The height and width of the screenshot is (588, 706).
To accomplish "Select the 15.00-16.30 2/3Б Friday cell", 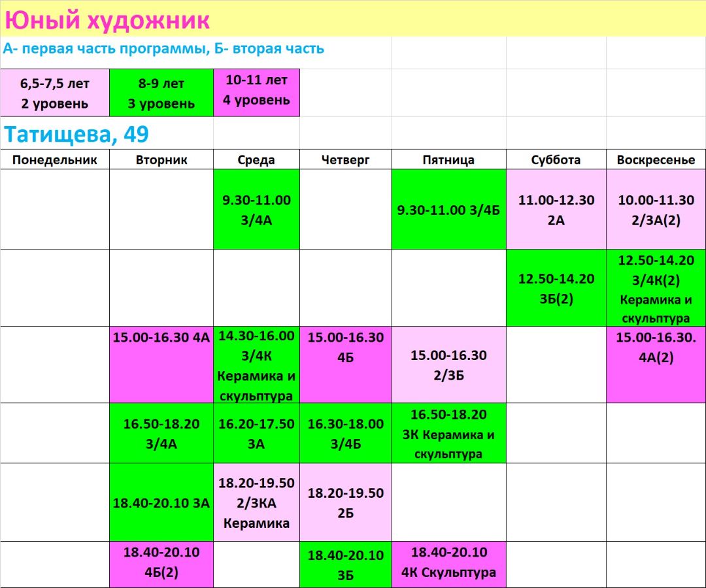I will [448, 365].
